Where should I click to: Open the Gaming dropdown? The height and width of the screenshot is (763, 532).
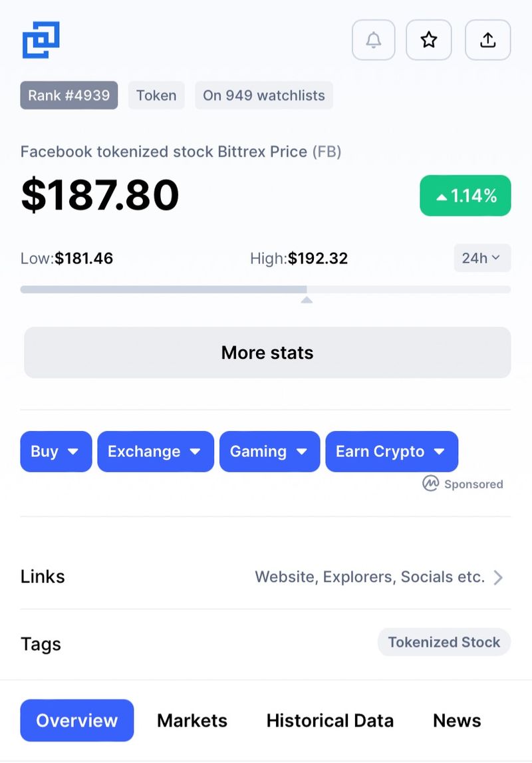point(269,452)
